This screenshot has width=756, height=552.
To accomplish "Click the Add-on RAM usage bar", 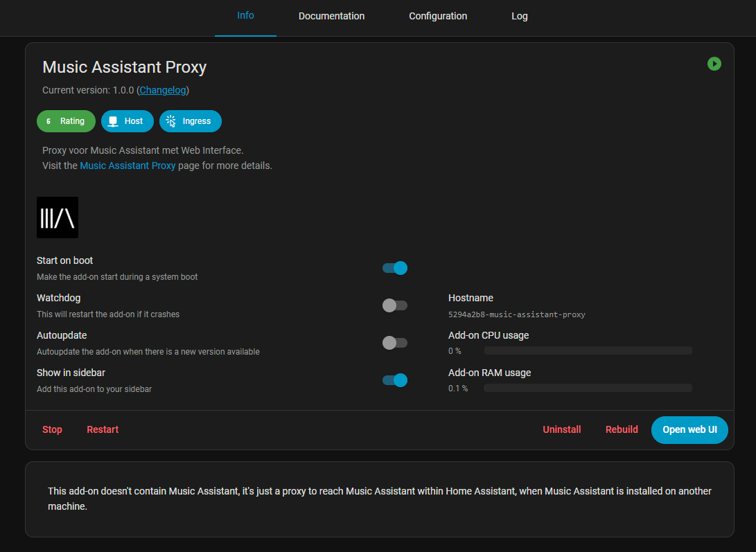I will click(588, 388).
